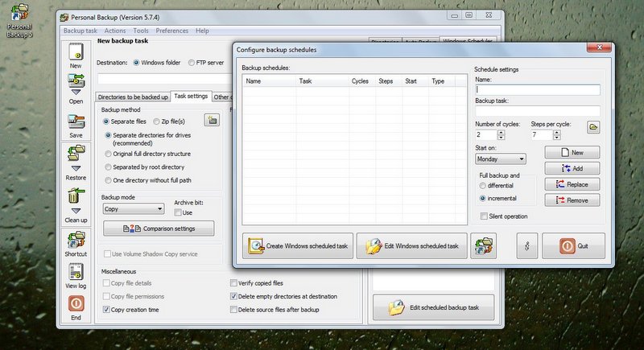Click the schedule Name input field
The height and width of the screenshot is (350, 644).
pos(538,89)
